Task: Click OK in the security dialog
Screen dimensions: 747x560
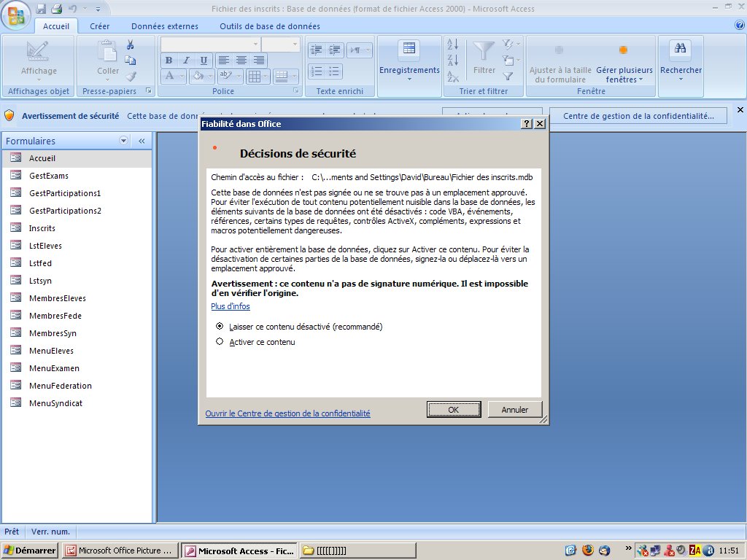Action: 454,410
